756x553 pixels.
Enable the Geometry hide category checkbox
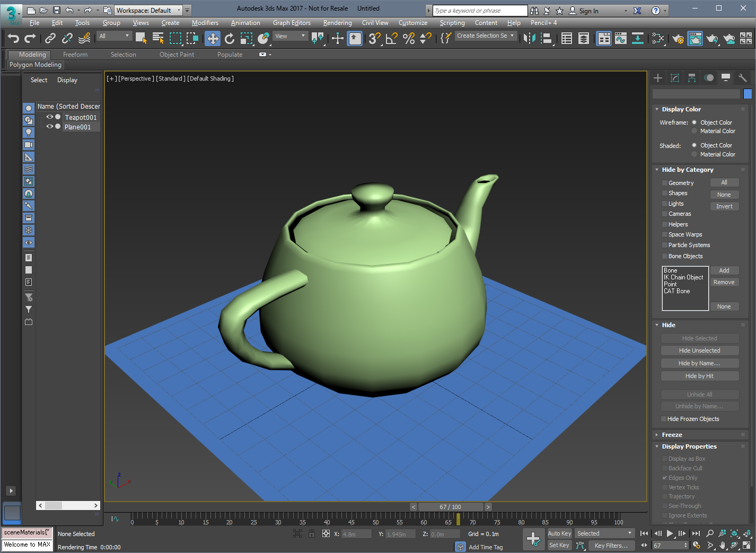point(665,183)
